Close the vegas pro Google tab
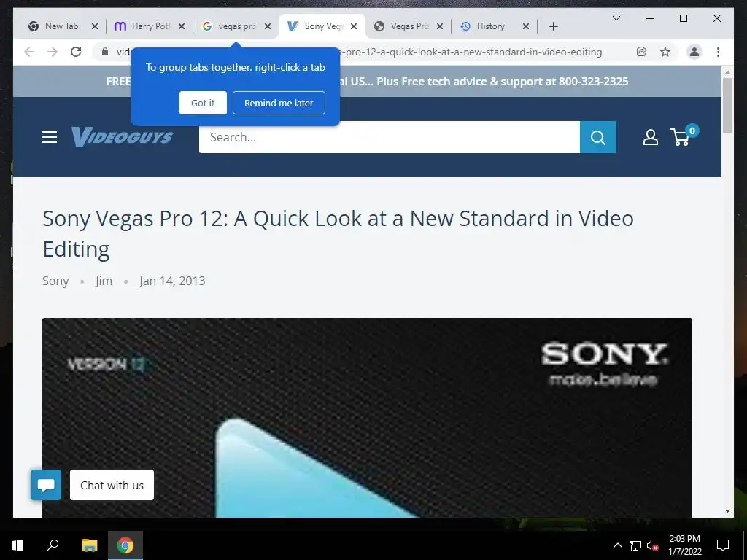The image size is (747, 560). coord(268,26)
